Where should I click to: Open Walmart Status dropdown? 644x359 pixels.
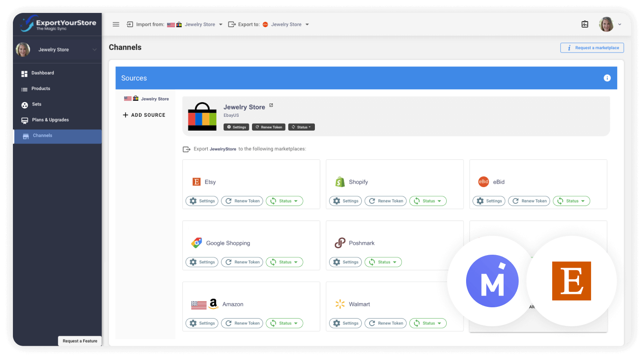(428, 323)
